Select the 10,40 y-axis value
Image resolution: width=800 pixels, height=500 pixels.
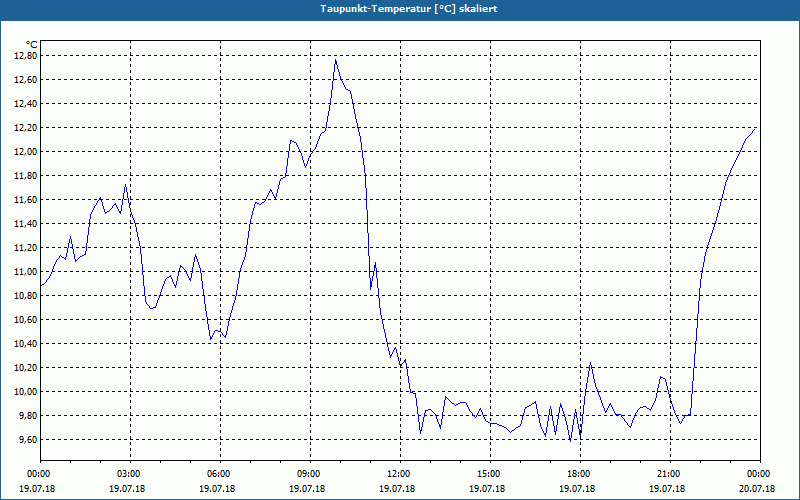(x=26, y=343)
